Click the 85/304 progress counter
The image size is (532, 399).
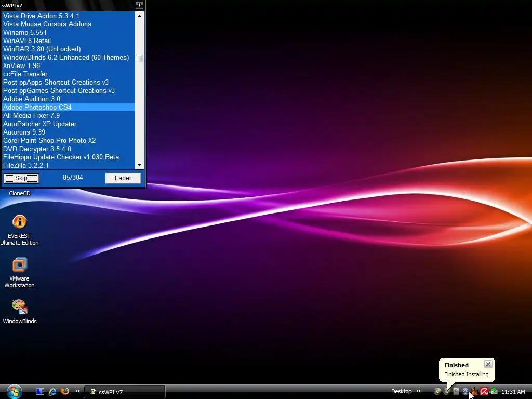pos(73,178)
